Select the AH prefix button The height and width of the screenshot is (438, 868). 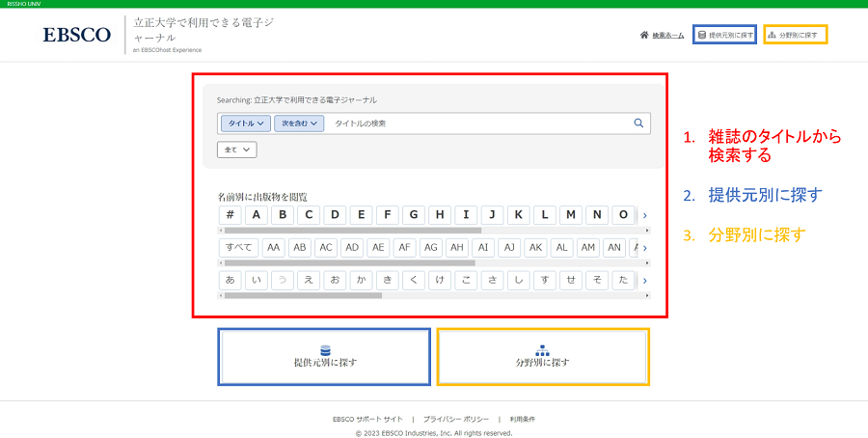click(x=457, y=248)
